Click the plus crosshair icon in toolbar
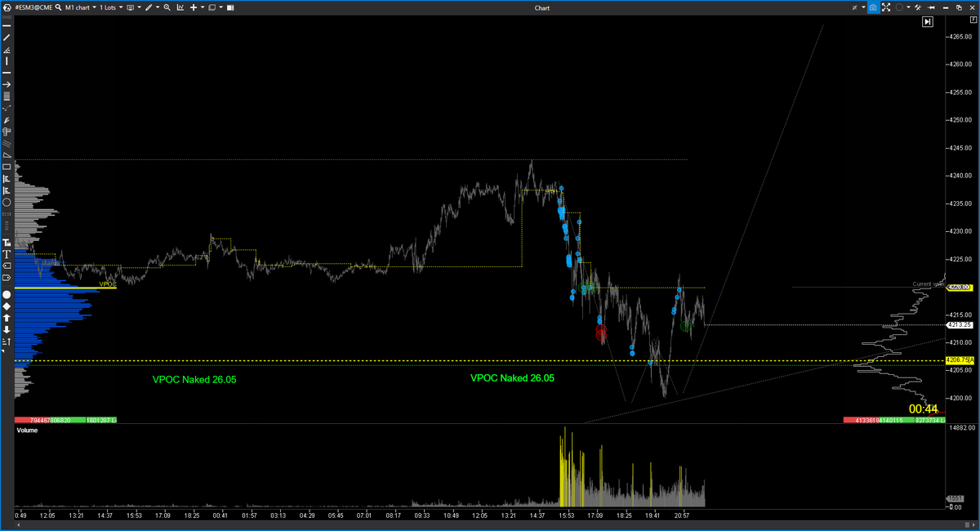The image size is (980, 531). (x=194, y=7)
